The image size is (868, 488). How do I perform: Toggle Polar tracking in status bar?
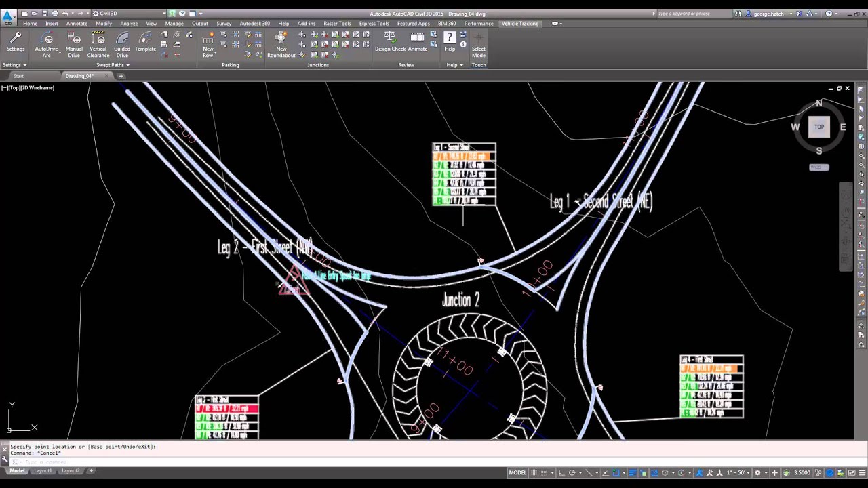(572, 473)
